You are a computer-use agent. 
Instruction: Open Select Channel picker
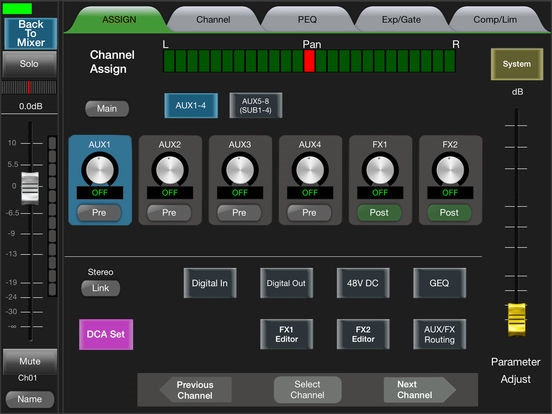pyautogui.click(x=307, y=390)
